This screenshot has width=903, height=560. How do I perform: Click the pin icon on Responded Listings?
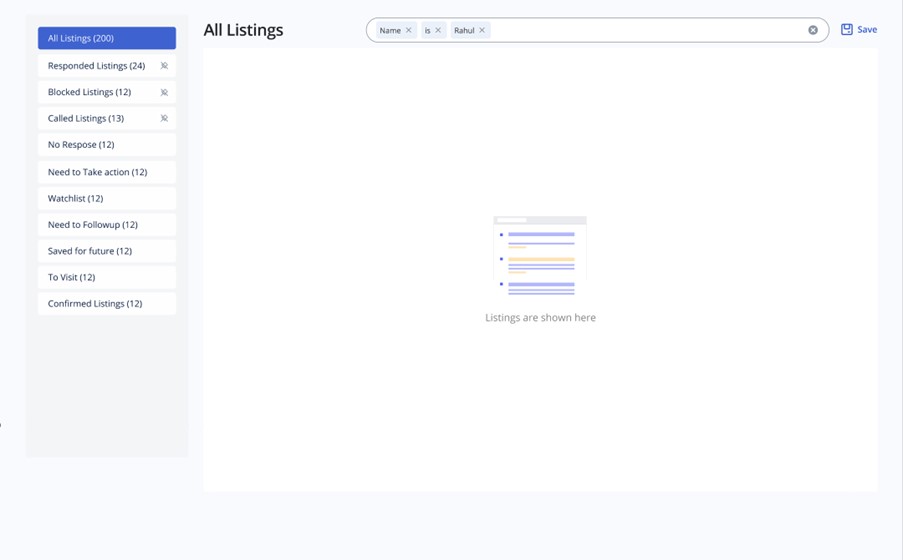(x=164, y=66)
